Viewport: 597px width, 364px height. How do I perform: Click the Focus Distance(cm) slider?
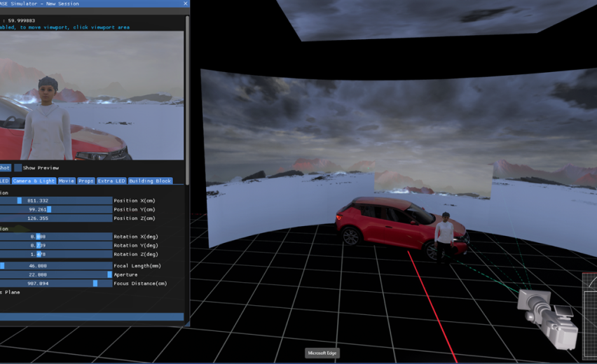click(x=56, y=283)
